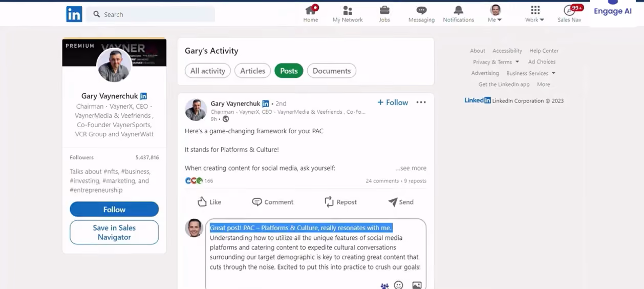Click the LinkedIn in icon beside Gary's sidebar name
This screenshot has height=289, width=644.
click(144, 96)
